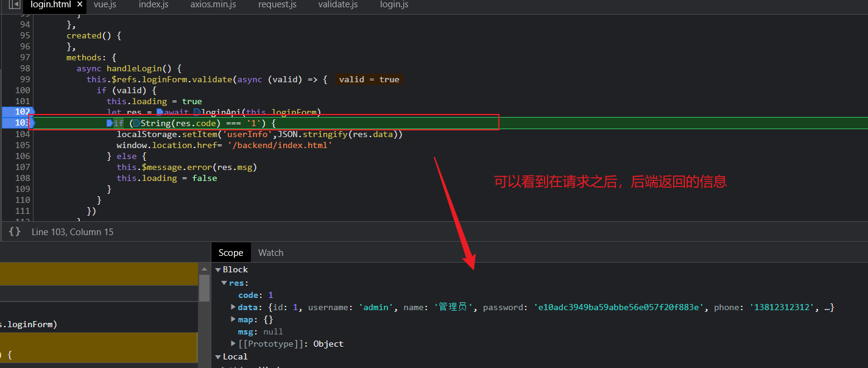Set a breakpoint on line 95
The width and height of the screenshot is (868, 368).
click(24, 35)
